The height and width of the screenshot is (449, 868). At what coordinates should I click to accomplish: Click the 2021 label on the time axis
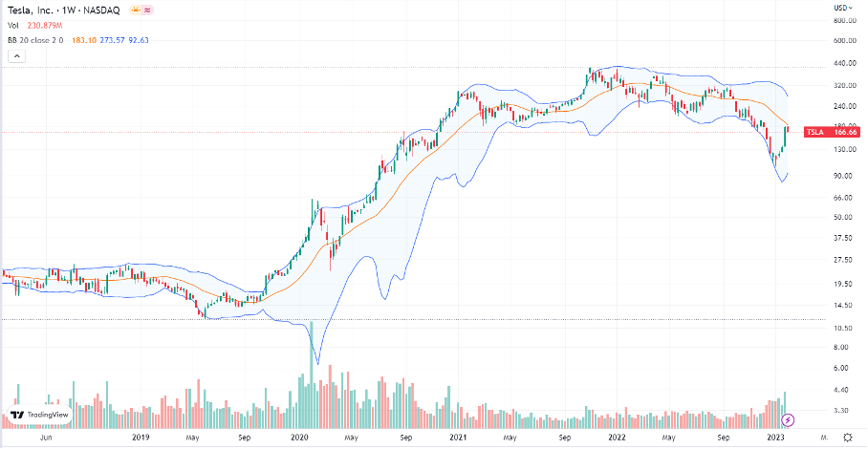460,436
